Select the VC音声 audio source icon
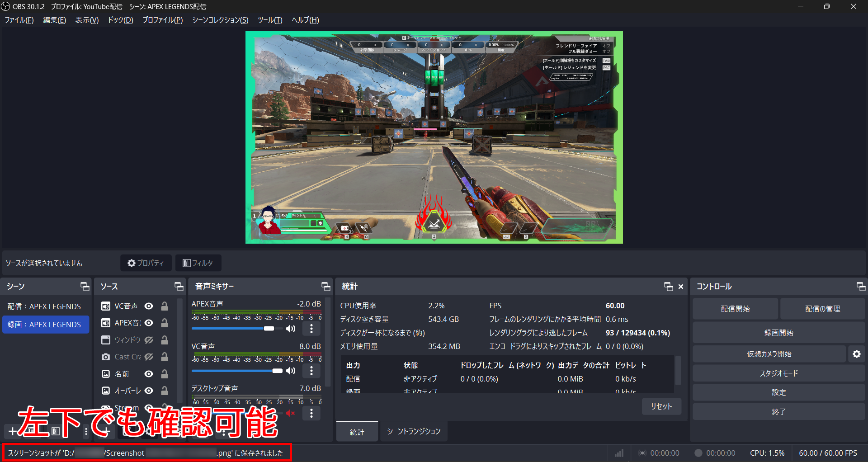Viewport: 868px width, 462px height. tap(106, 306)
